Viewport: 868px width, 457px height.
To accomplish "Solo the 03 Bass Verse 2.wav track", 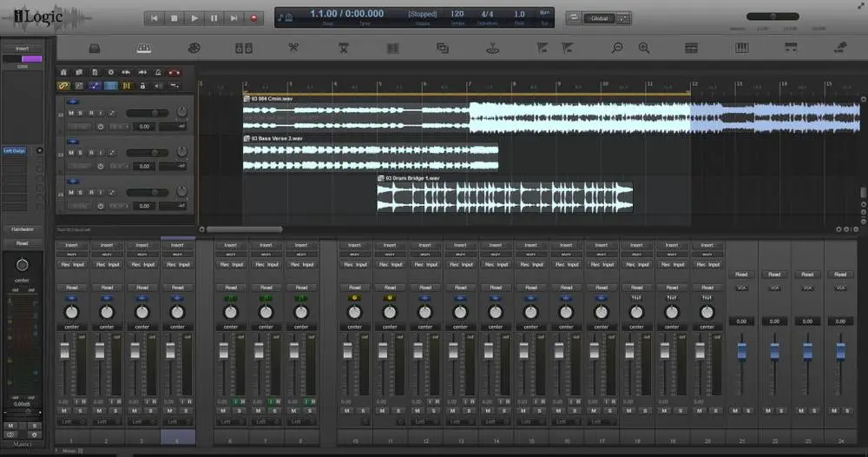I will click(81, 153).
